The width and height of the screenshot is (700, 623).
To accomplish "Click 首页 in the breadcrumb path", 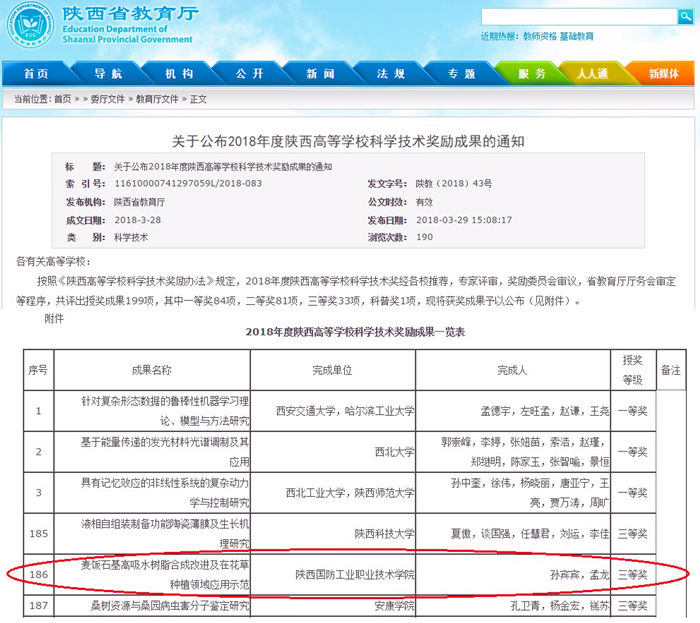I will coord(63,99).
